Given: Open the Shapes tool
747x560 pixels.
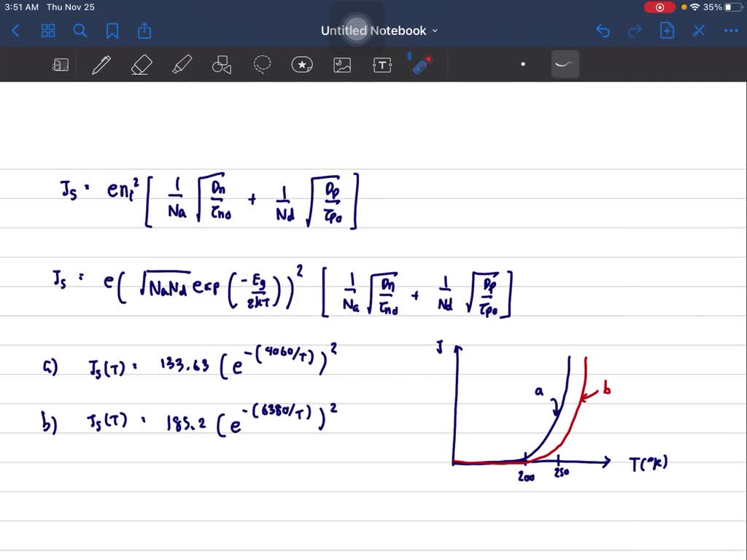Looking at the screenshot, I should tap(221, 64).
